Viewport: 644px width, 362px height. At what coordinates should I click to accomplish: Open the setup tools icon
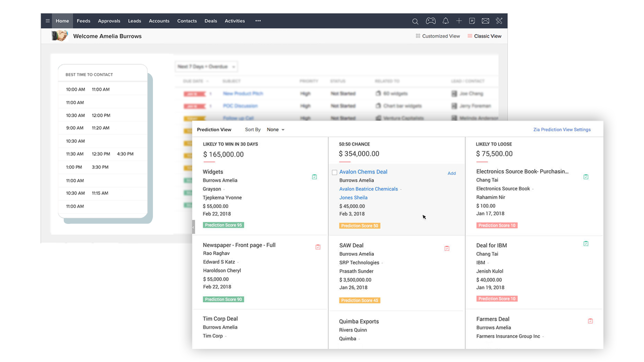(x=499, y=21)
